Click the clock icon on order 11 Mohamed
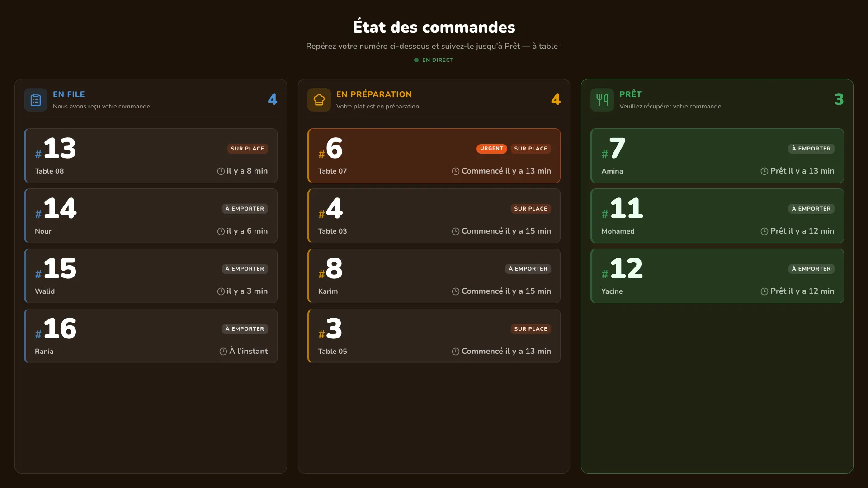Image resolution: width=868 pixels, height=488 pixels. [764, 231]
